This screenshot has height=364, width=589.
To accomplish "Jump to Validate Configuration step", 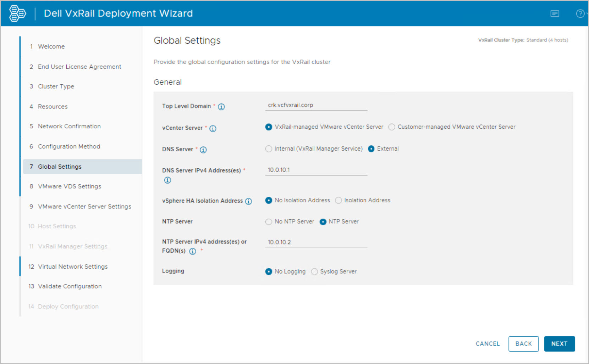I will (x=70, y=286).
